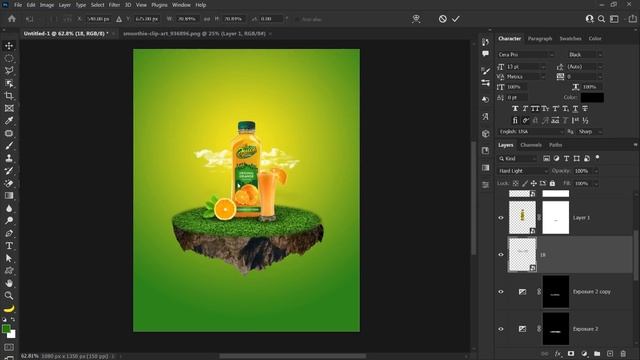Switch to the Paragraph tab
The width and height of the screenshot is (640, 360).
tap(540, 38)
